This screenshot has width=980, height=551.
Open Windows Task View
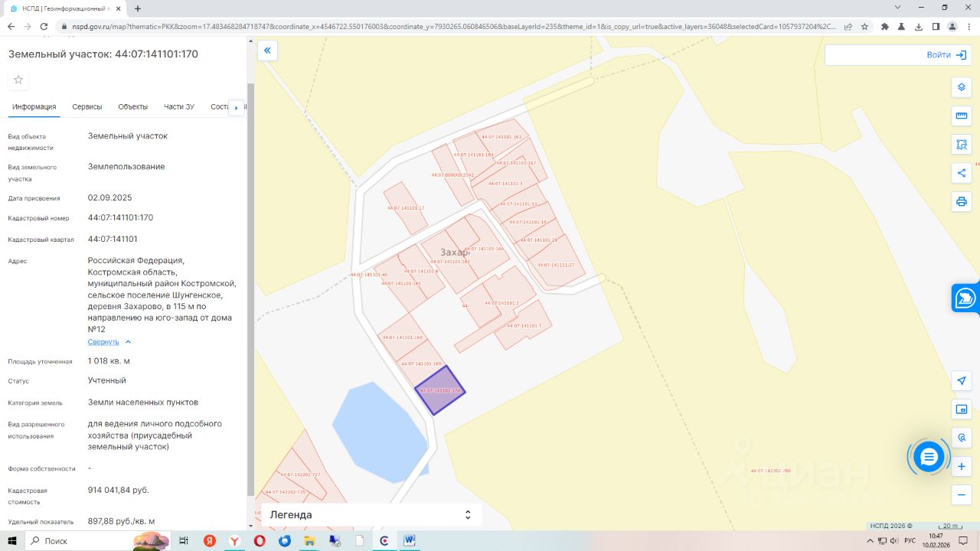click(x=184, y=541)
